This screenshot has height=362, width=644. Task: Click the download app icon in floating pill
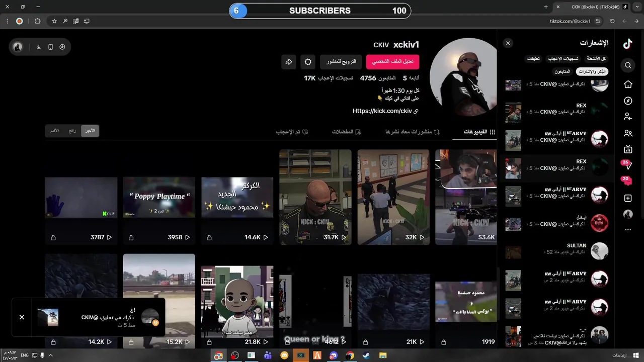(x=39, y=47)
